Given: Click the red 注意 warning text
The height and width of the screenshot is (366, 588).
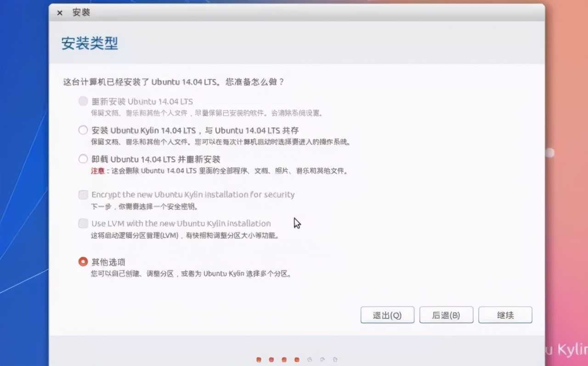Looking at the screenshot, I should (97, 171).
